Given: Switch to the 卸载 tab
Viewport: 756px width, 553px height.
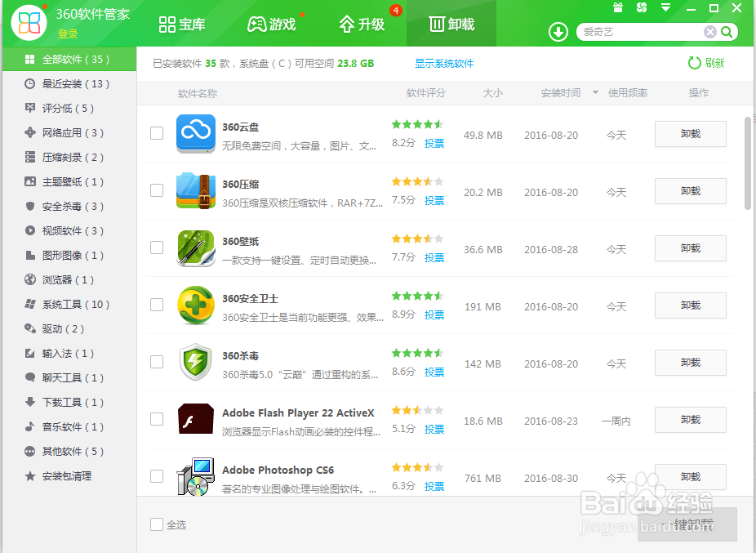Looking at the screenshot, I should pos(451,25).
